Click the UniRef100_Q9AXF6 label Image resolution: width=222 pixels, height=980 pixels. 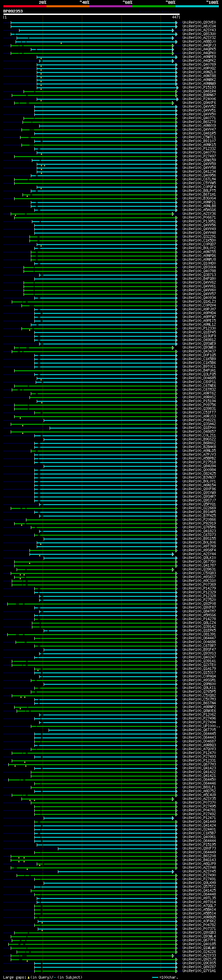[199, 103]
